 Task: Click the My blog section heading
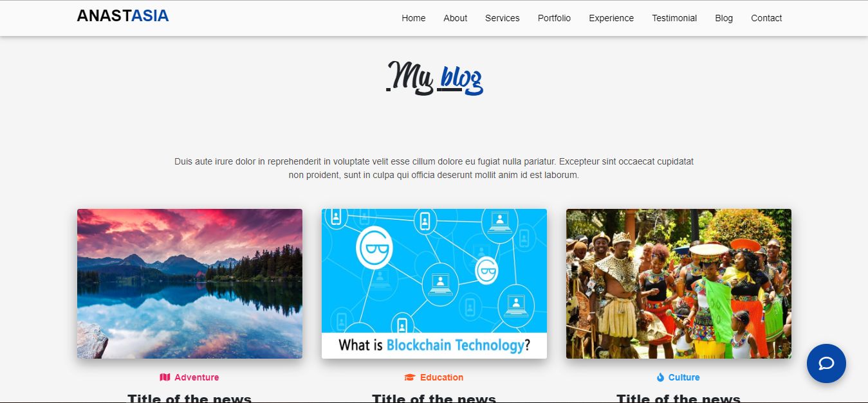point(434,77)
